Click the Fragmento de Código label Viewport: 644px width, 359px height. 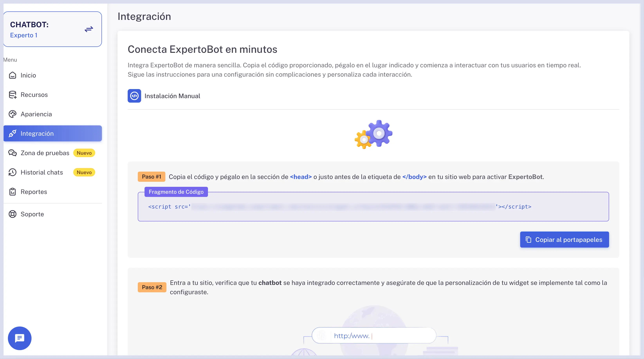point(176,192)
